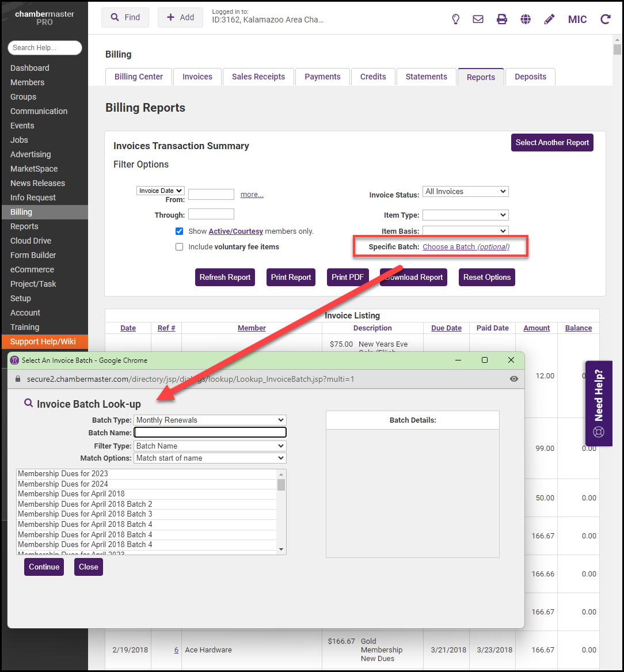
Task: Click the lightbulb ideas icon
Action: 455,19
